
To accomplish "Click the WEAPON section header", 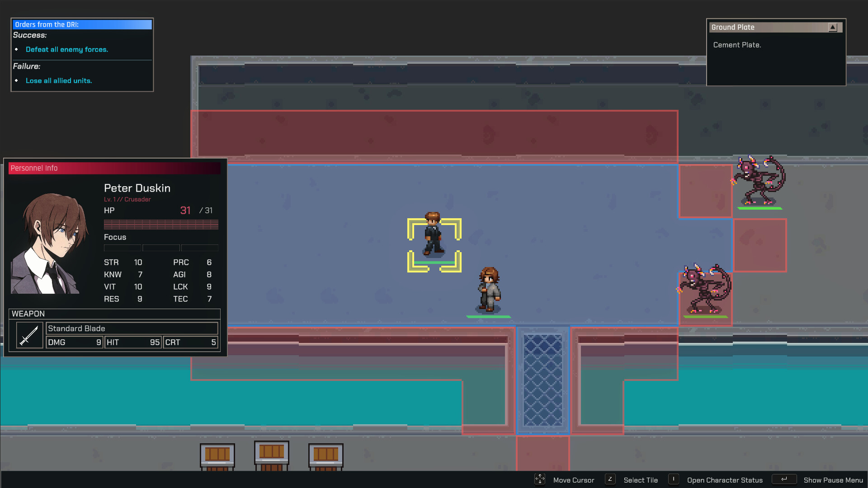I will 114,314.
